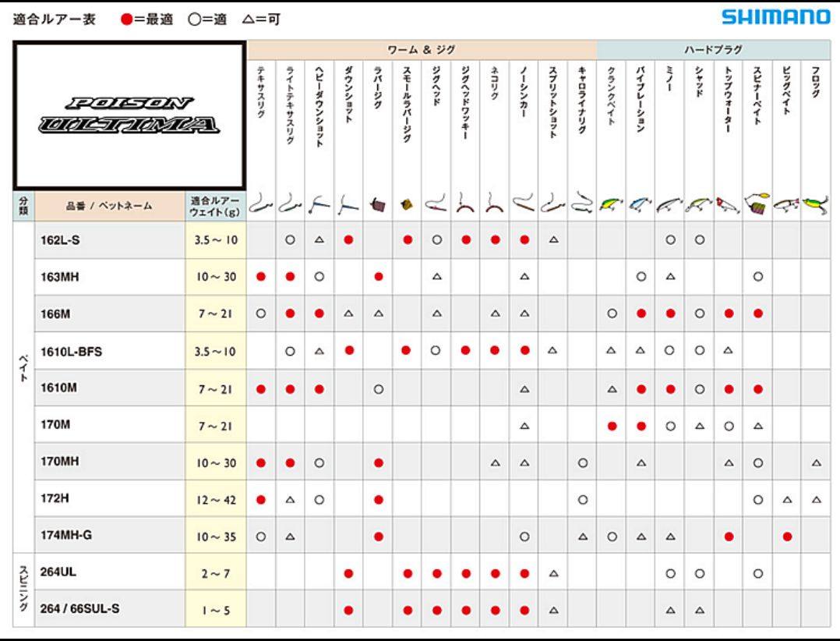Click the triangle 可 legend symbol
This screenshot has height=641, width=840.
pyautogui.click(x=248, y=19)
